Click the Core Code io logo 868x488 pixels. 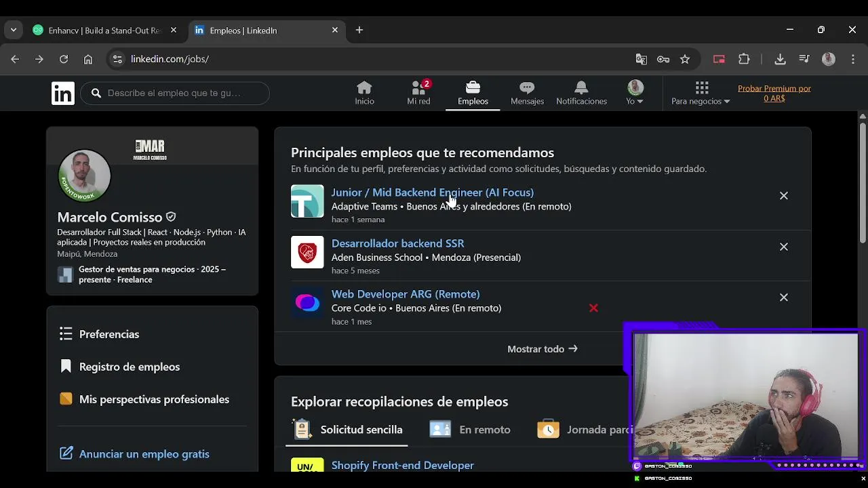coord(307,303)
